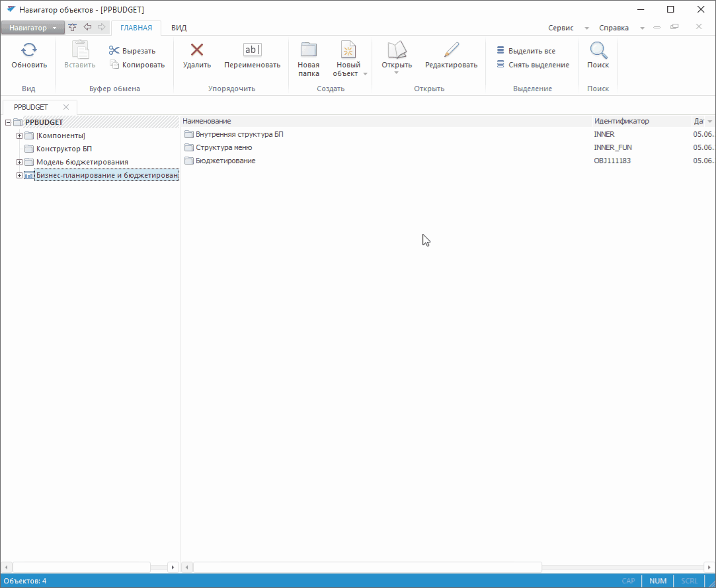The width and height of the screenshot is (716, 588).
Task: Select row Бюджетирование in list
Action: [x=448, y=161]
